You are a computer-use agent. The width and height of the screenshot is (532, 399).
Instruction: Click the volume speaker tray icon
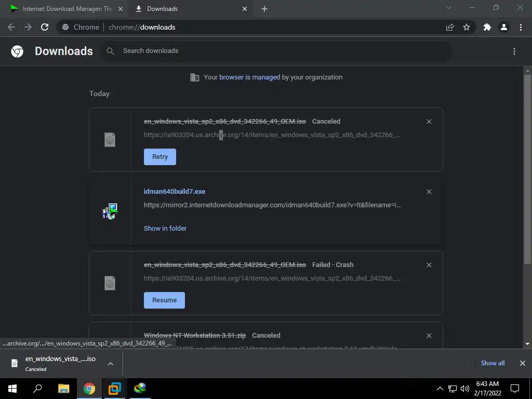click(465, 389)
